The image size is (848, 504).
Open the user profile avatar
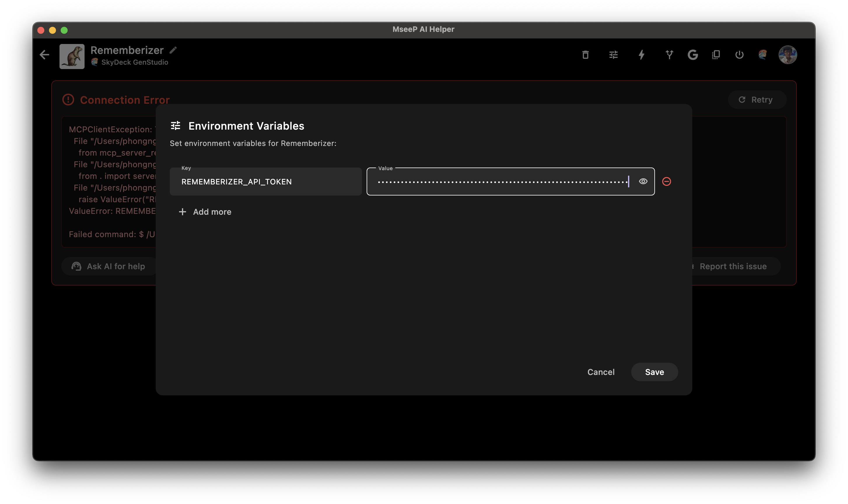(788, 55)
